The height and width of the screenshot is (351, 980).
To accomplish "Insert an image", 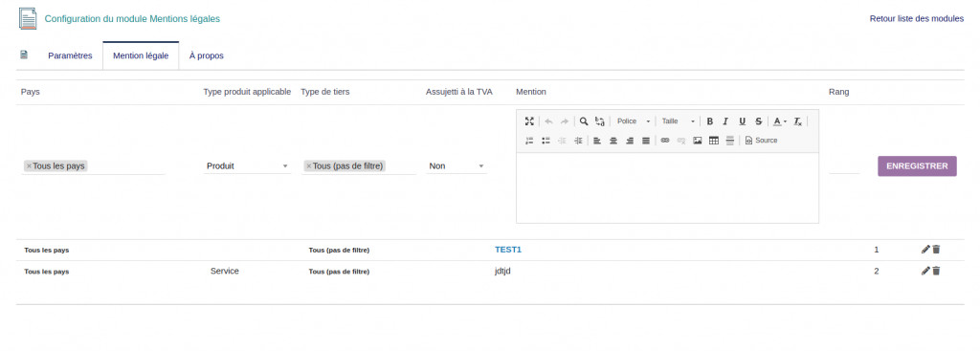I will click(x=698, y=141).
